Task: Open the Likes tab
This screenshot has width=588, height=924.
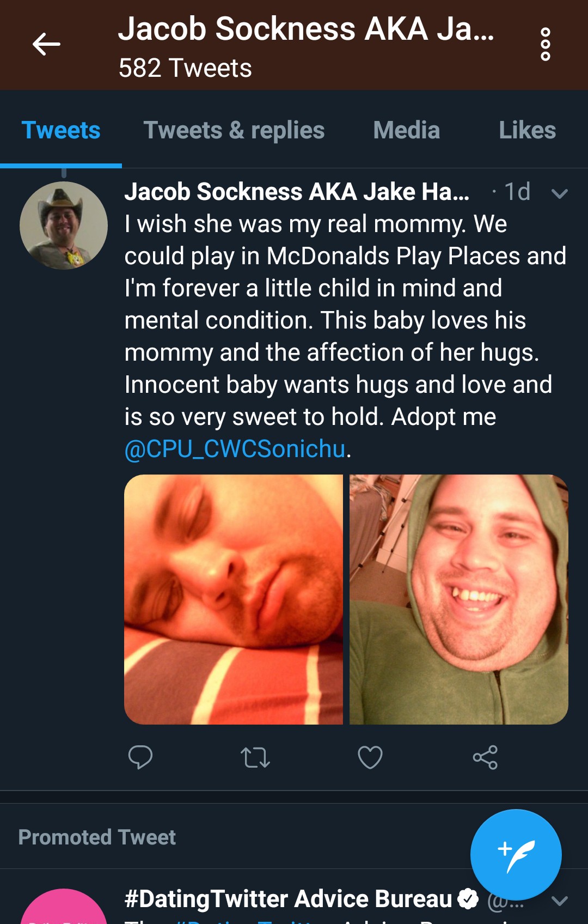Action: click(528, 131)
